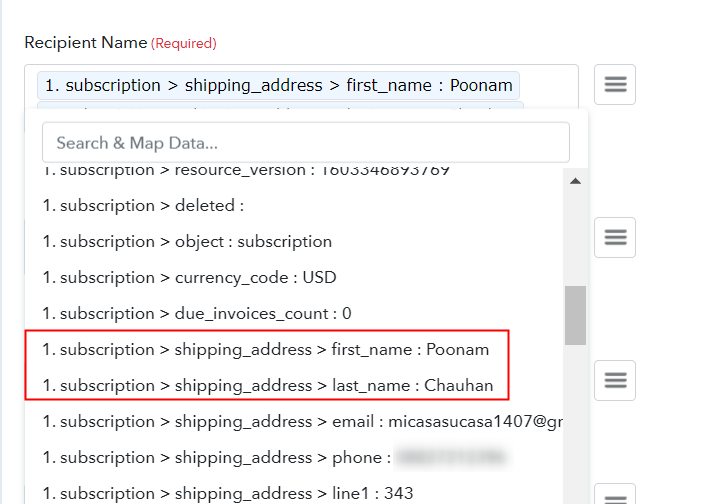Choose object subscription option
Image resolution: width=726 pixels, height=504 pixels.
[x=187, y=241]
